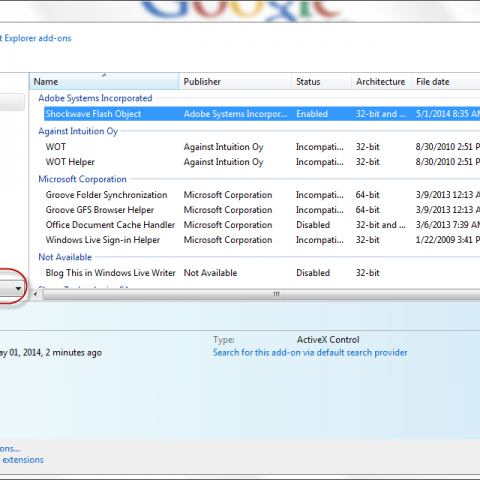Click the 64-bit cell for Groove Folder Synchronization
480x480 pixels.
coord(368,195)
